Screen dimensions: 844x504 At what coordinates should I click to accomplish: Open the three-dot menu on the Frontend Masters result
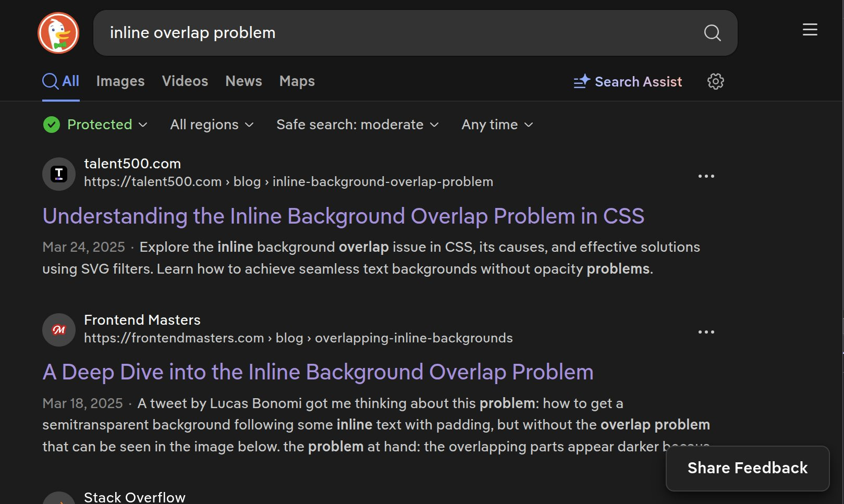[706, 332]
